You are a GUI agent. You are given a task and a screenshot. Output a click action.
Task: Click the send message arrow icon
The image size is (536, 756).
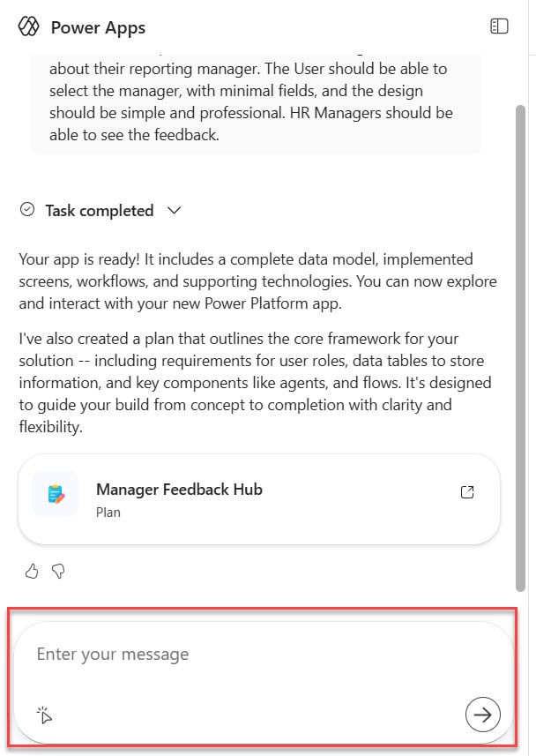[483, 715]
